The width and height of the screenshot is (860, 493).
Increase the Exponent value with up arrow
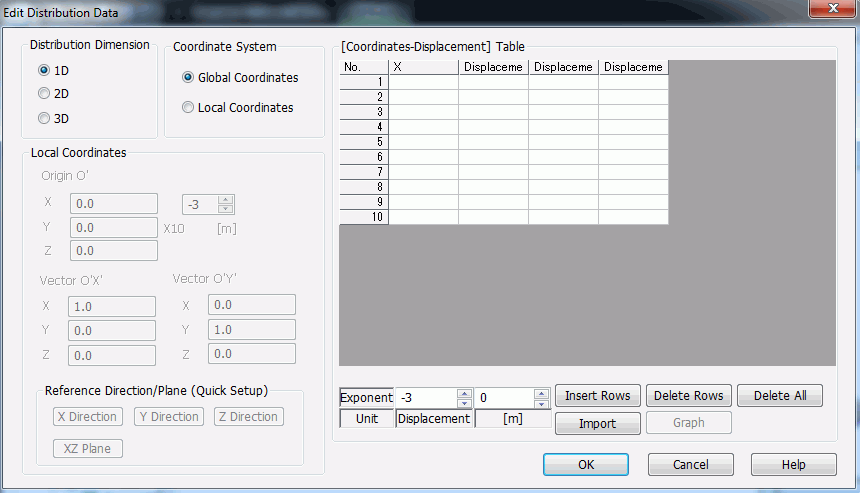(464, 393)
